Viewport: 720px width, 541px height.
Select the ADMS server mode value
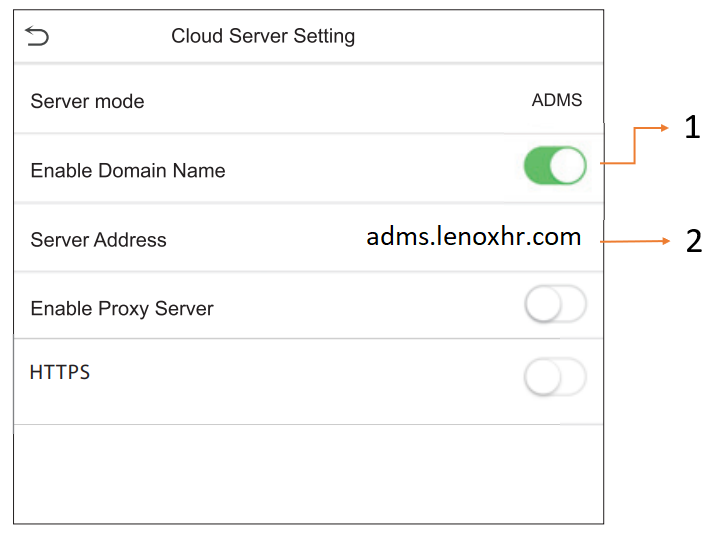pyautogui.click(x=557, y=100)
